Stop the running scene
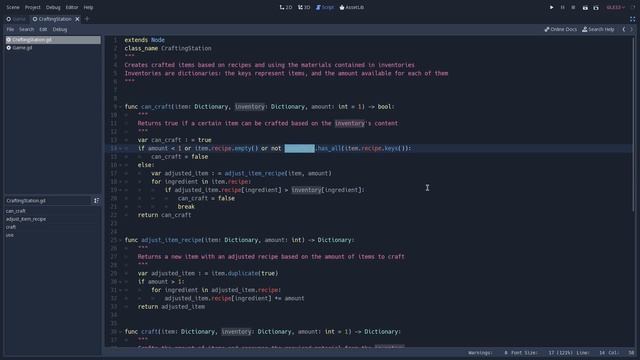The image size is (640, 360). coord(573,7)
